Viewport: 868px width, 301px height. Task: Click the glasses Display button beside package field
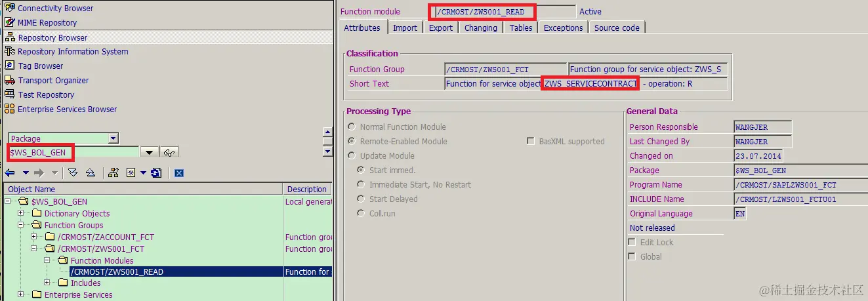point(169,152)
